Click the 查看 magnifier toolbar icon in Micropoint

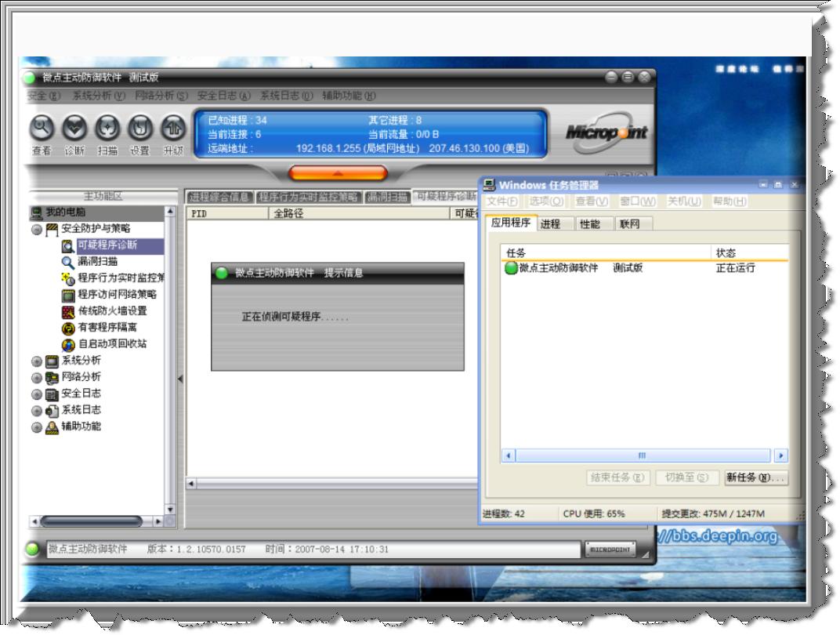click(x=42, y=128)
